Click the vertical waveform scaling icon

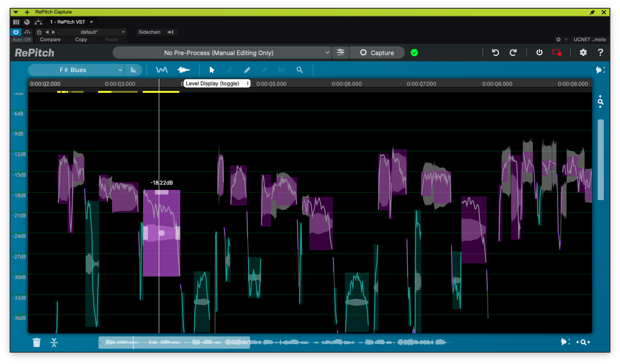(x=601, y=70)
